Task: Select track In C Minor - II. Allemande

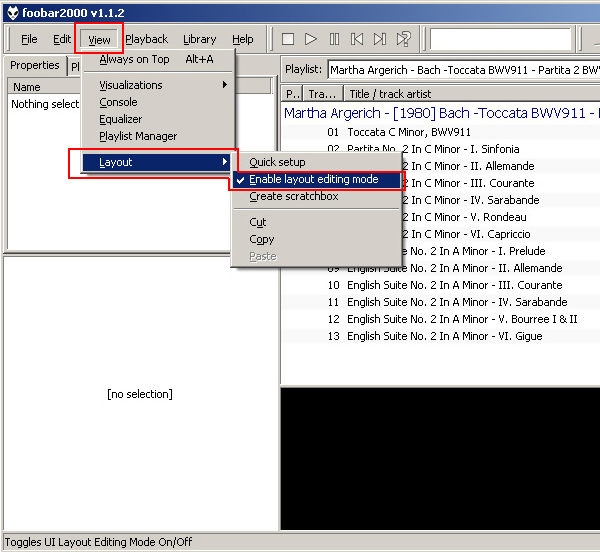Action: click(x=501, y=166)
